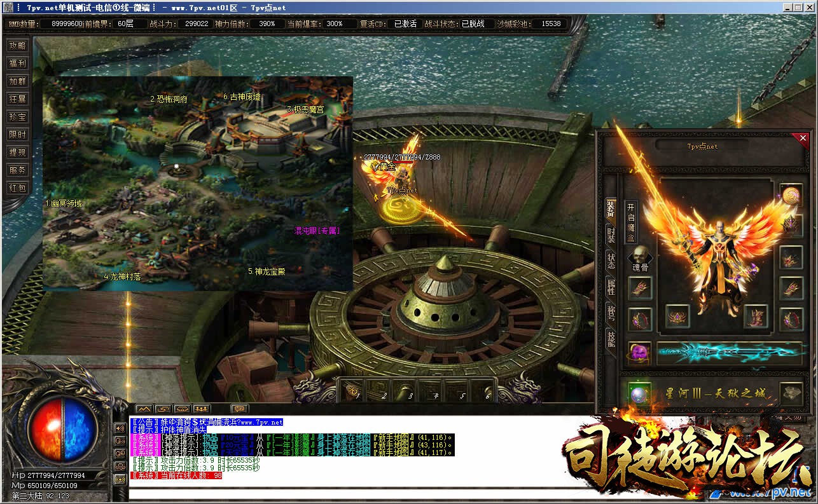Click the mountain-shaped icon above the chat
This screenshot has width=818, height=504.
pos(144,408)
